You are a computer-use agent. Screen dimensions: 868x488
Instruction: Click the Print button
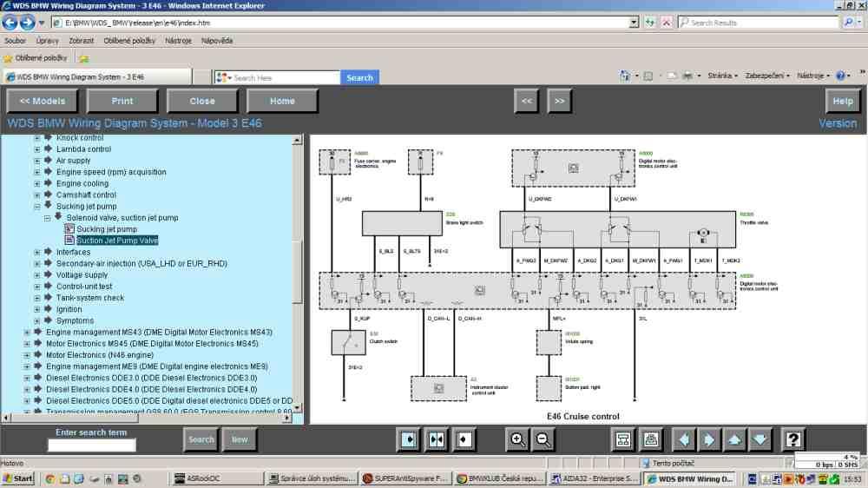pos(122,101)
